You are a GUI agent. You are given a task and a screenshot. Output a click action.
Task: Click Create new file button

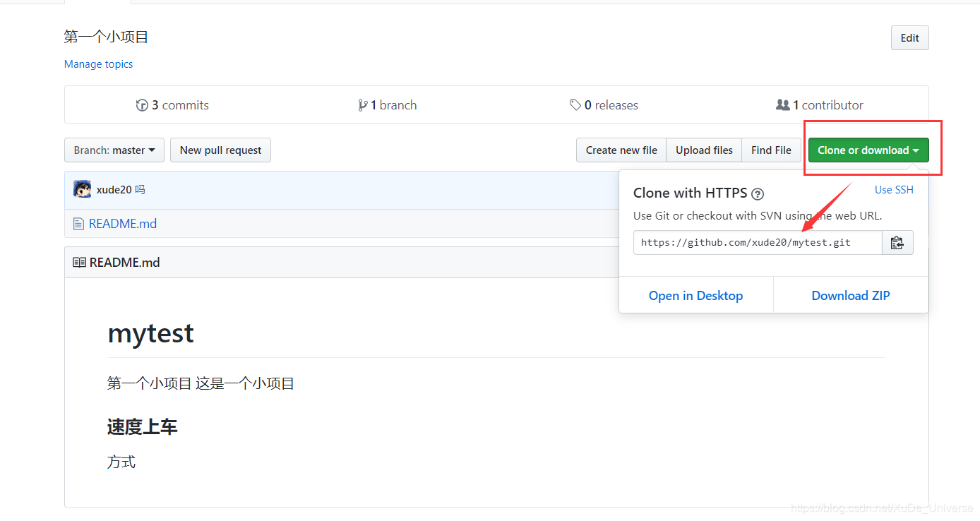(x=621, y=150)
